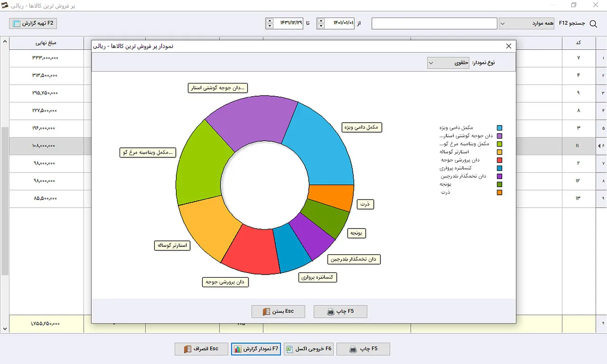Decrease the start date with down arrow
607x364 pixels.
tap(321, 26)
